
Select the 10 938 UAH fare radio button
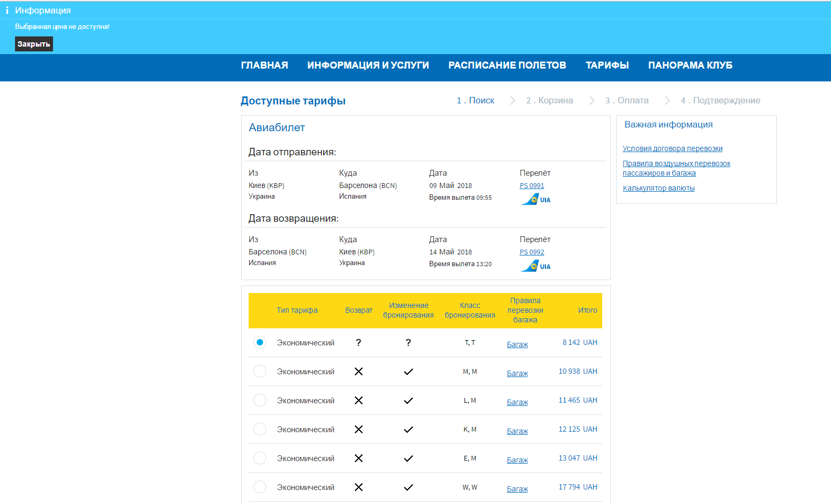pyautogui.click(x=260, y=371)
